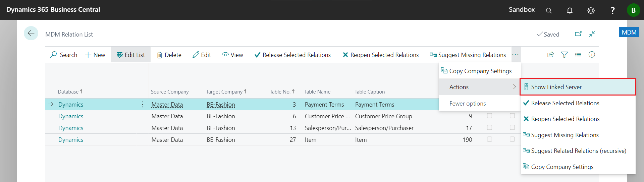Screen dimensions: 644x182
Task: Tick the left checkbox in the Salesperson/Purchaser row
Action: [489, 127]
